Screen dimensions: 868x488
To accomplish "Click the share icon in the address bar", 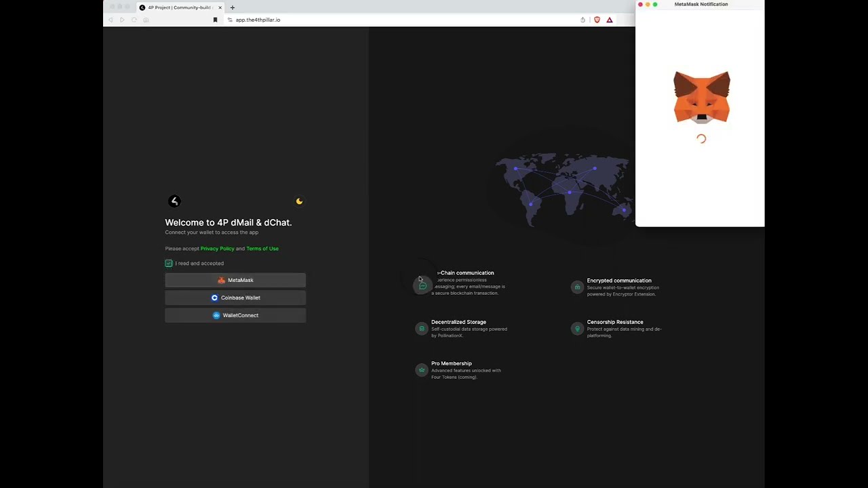I will pyautogui.click(x=583, y=20).
